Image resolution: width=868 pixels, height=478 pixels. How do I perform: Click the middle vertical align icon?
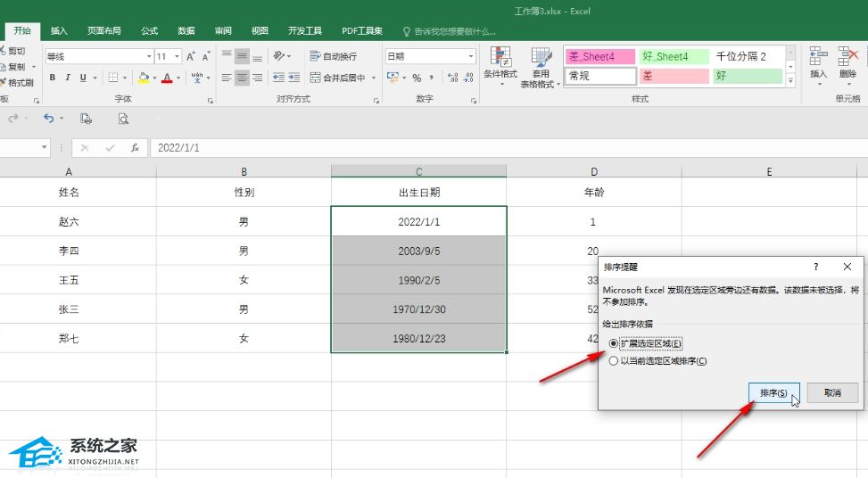[242, 56]
